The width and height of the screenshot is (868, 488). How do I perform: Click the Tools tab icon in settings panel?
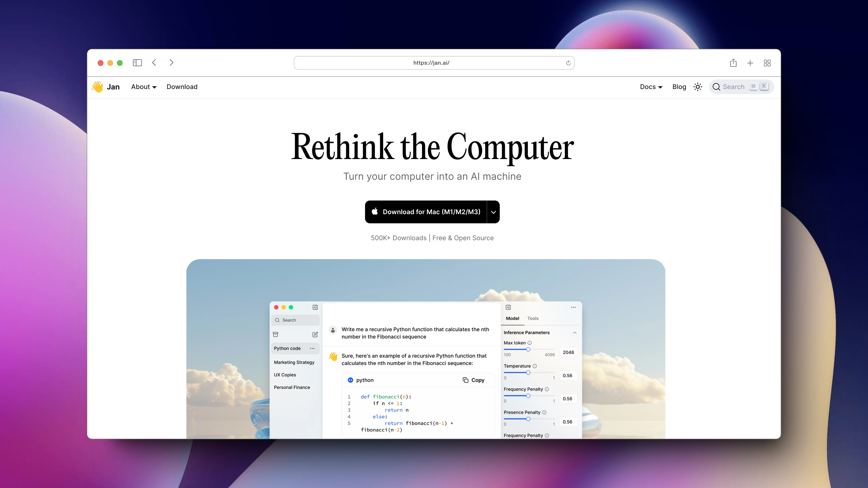click(x=532, y=318)
